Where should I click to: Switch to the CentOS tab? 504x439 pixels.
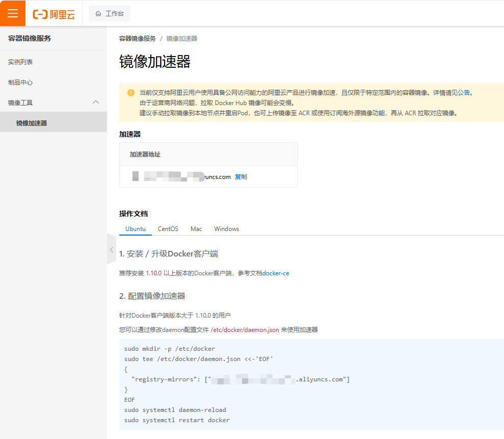coord(168,228)
